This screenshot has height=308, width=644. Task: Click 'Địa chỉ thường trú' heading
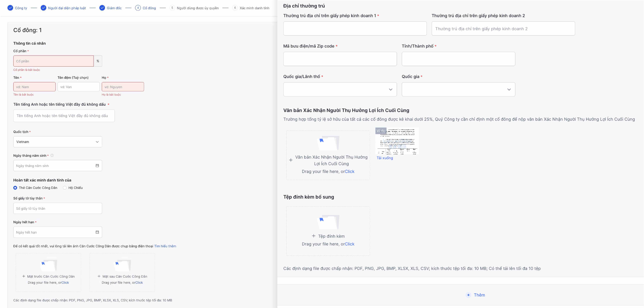coord(304,6)
